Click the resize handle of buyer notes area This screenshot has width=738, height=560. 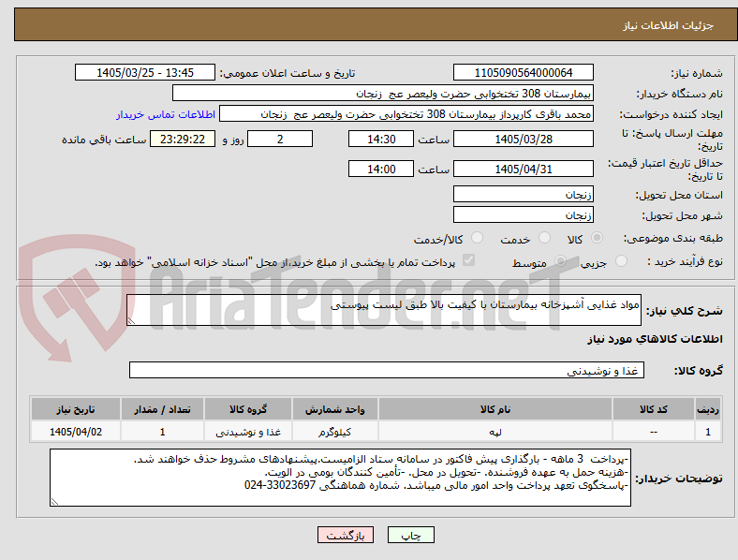54,502
